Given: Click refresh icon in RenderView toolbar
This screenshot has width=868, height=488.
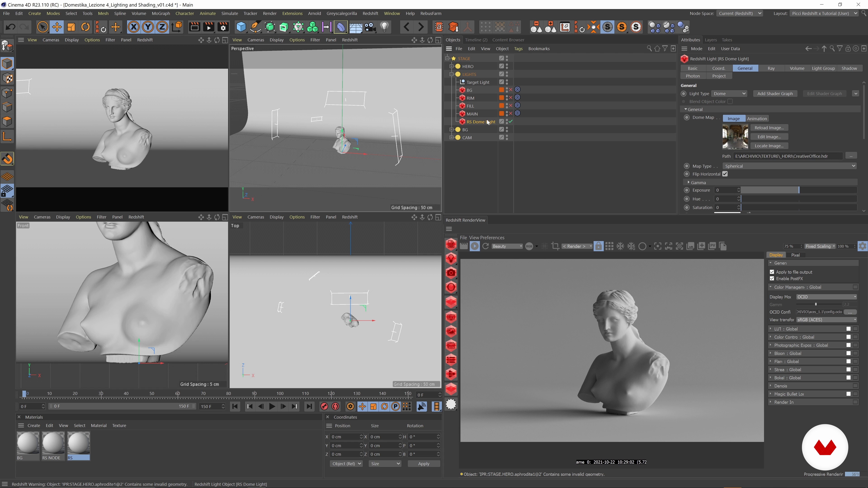Looking at the screenshot, I should [x=486, y=246].
